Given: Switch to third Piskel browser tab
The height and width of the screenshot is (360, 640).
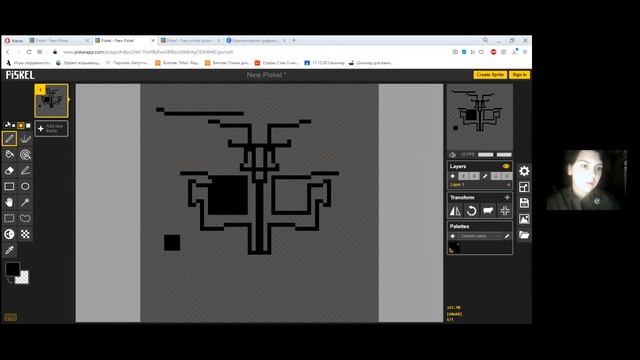Looking at the screenshot, I should point(190,40).
